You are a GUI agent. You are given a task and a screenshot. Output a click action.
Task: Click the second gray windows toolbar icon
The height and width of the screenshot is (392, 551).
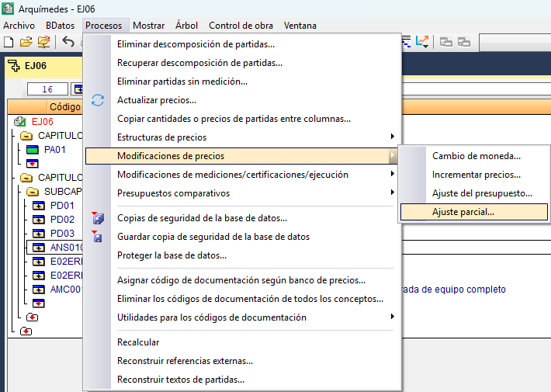[464, 43]
